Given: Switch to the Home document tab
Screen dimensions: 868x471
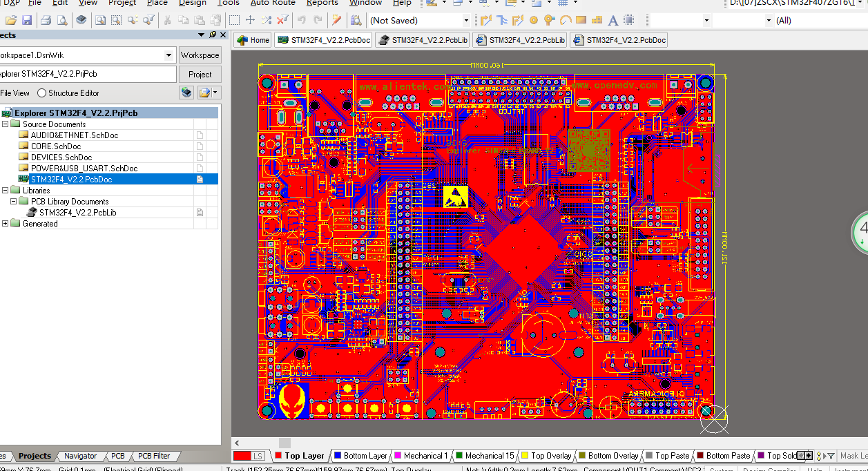Looking at the screenshot, I should [x=253, y=40].
